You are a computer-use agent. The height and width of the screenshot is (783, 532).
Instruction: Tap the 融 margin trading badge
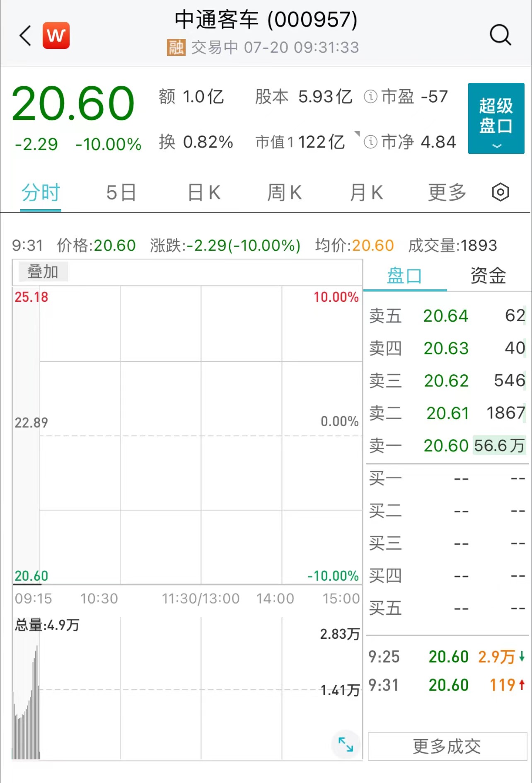pos(176,47)
